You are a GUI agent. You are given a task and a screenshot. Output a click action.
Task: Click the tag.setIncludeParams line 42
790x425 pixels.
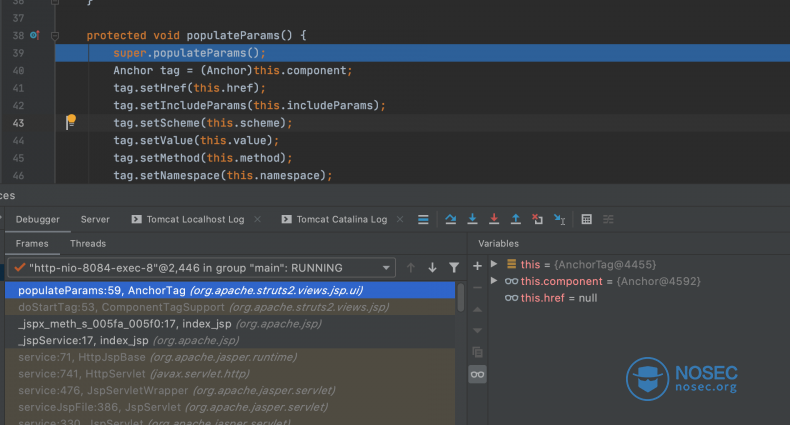coord(249,105)
